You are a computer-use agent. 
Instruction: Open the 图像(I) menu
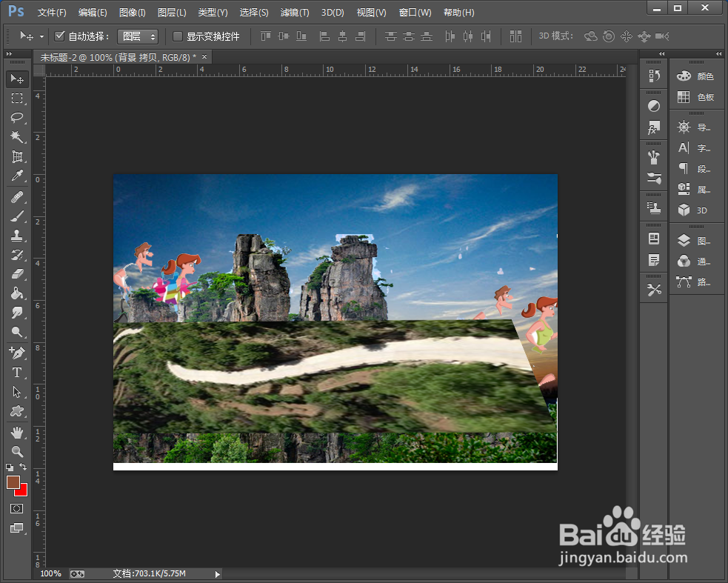tap(133, 13)
